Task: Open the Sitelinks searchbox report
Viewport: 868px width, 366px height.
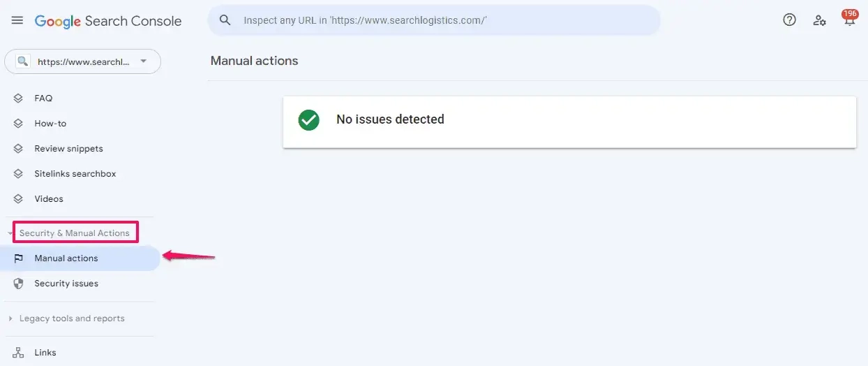Action: [75, 174]
